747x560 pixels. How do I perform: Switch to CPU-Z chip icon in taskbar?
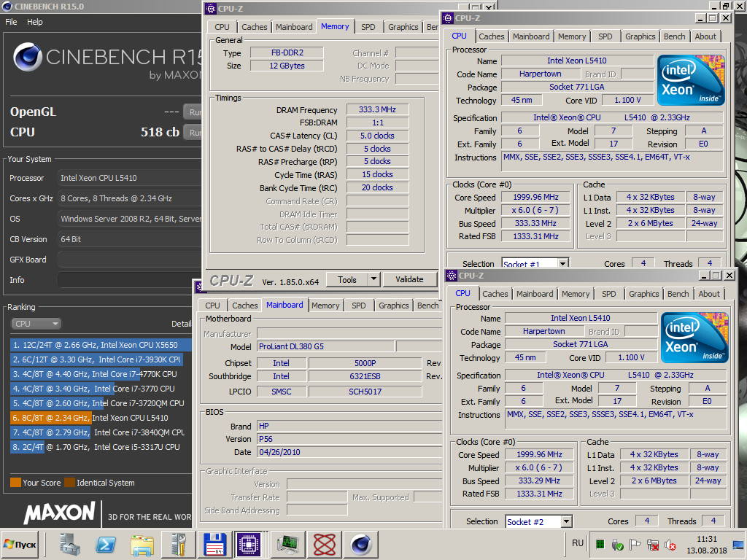249,544
